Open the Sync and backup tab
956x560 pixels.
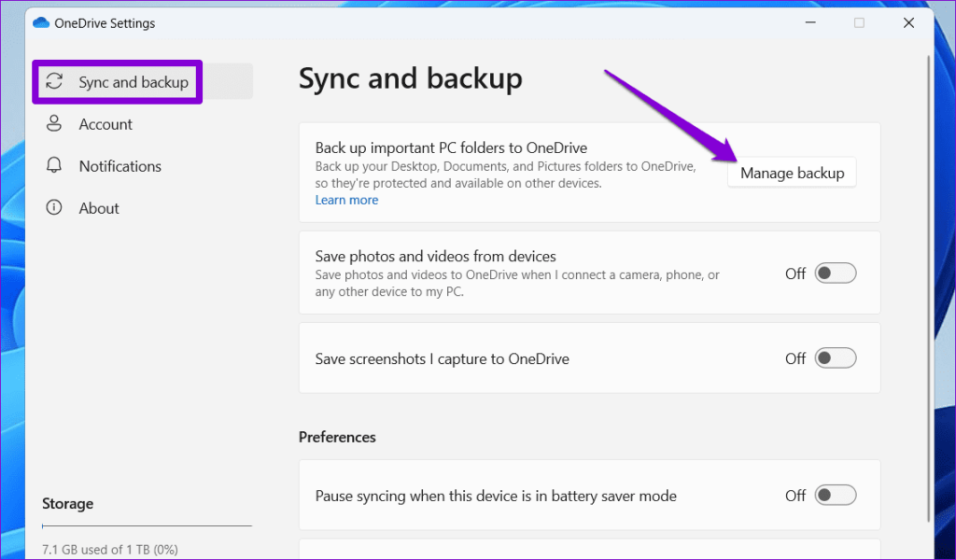tap(134, 82)
